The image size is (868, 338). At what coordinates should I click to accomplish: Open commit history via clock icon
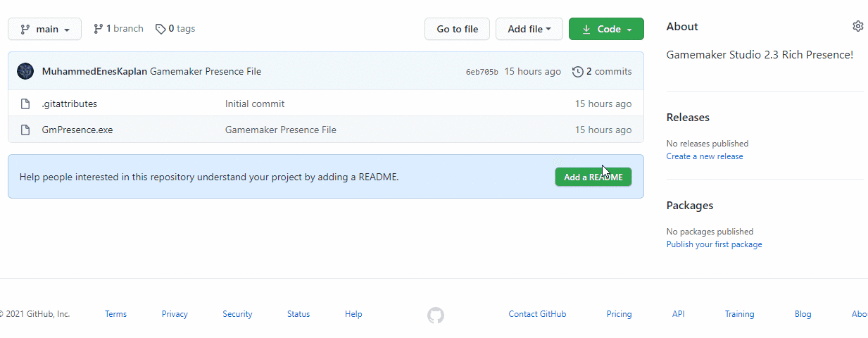(578, 71)
